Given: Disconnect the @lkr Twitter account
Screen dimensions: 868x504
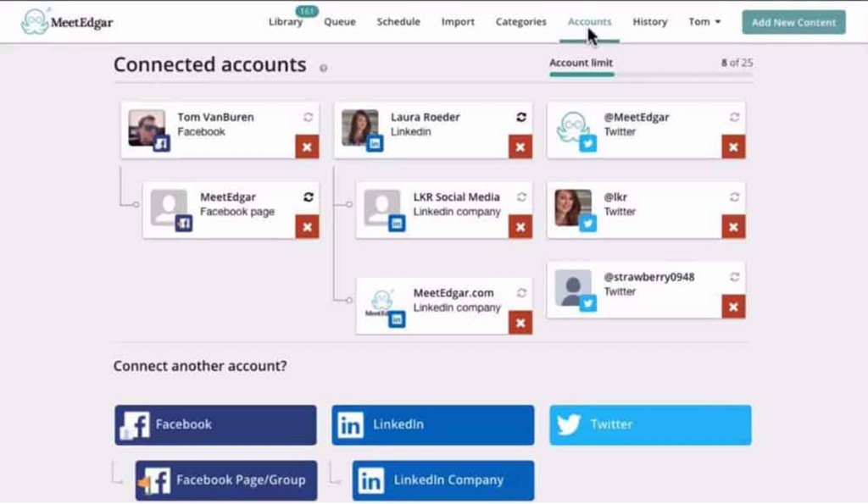Looking at the screenshot, I should click(732, 226).
